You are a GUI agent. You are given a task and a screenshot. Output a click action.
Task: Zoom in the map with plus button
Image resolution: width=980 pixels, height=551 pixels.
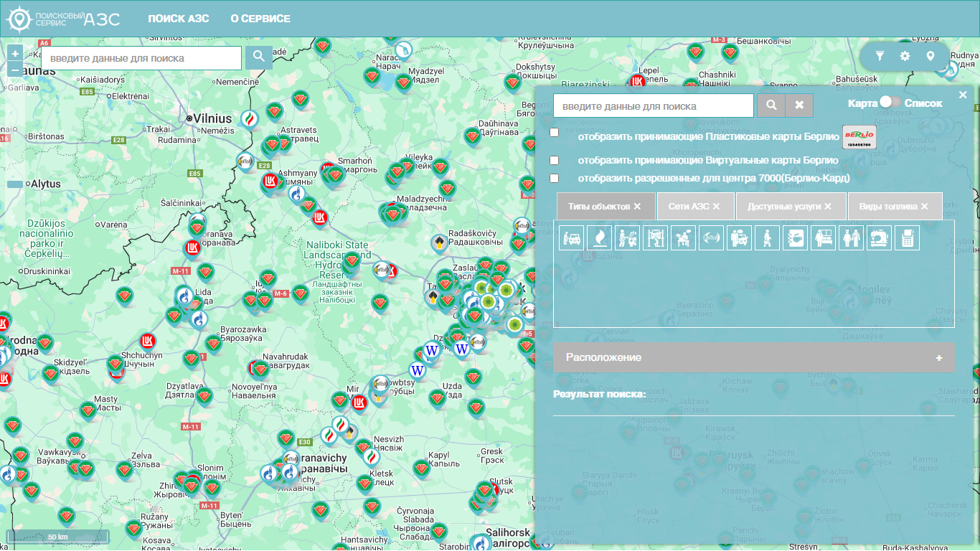[x=15, y=54]
